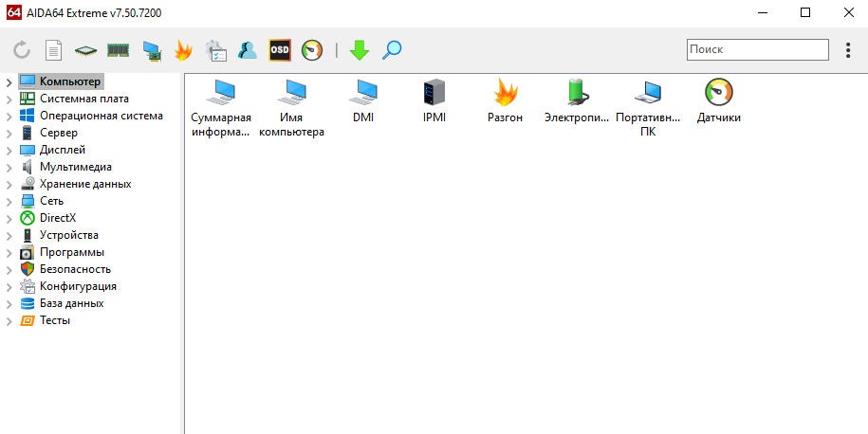Select Устройства in the tree
The height and width of the screenshot is (434, 868).
[x=69, y=236]
